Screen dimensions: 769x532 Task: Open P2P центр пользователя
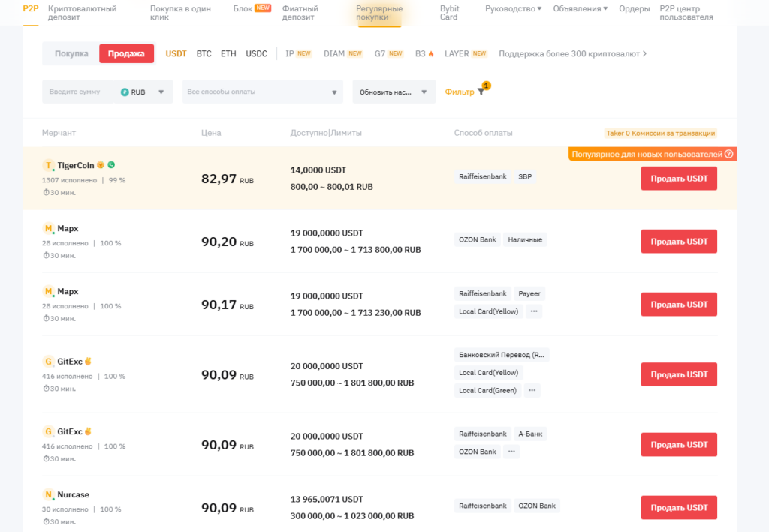tap(686, 13)
